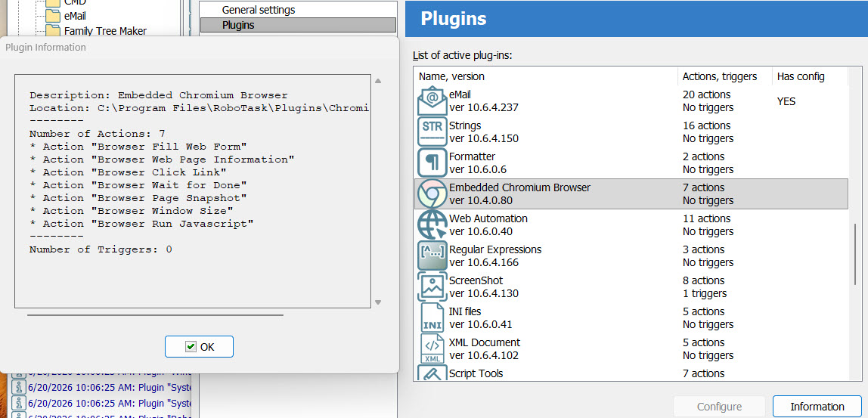Click the 'Browser Run Javascript' action line

coord(141,224)
